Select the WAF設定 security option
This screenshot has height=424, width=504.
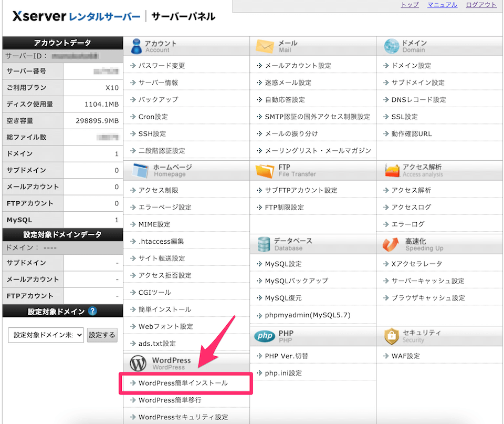coord(405,356)
